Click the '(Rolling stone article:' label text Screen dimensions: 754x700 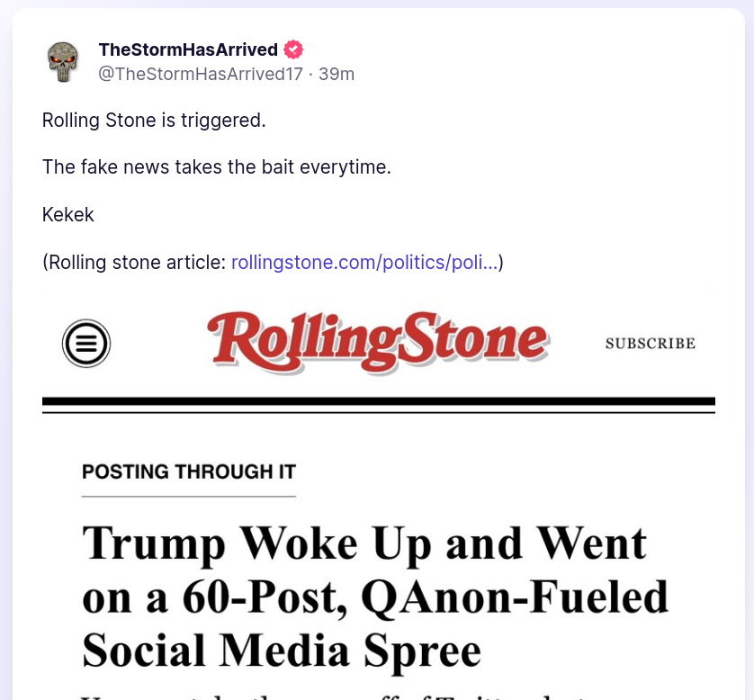click(x=134, y=262)
